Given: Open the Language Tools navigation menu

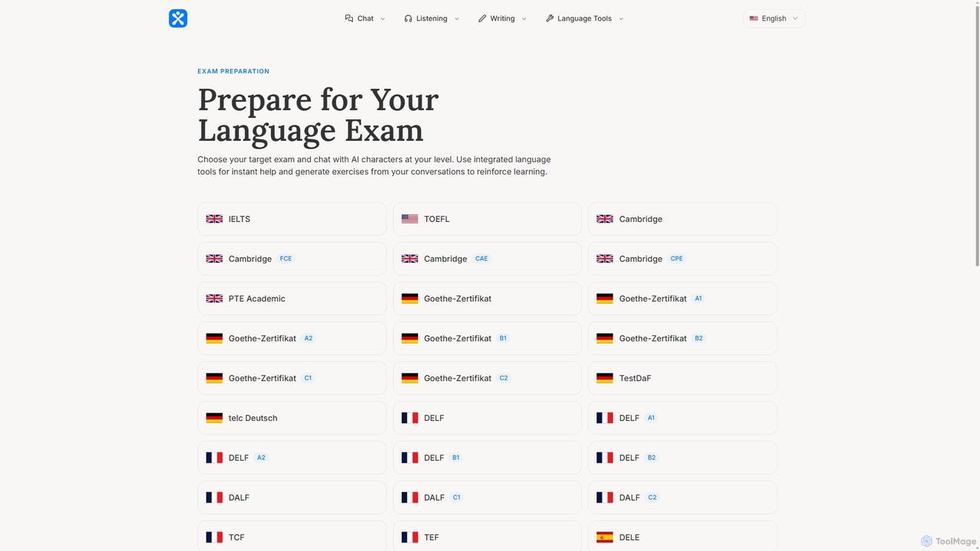Looking at the screenshot, I should point(585,18).
